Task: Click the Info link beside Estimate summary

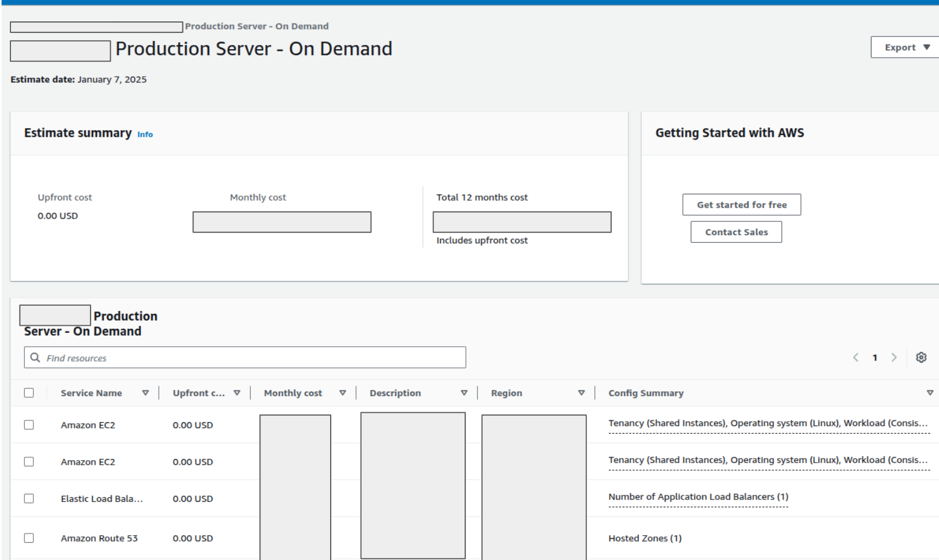Action: (145, 134)
